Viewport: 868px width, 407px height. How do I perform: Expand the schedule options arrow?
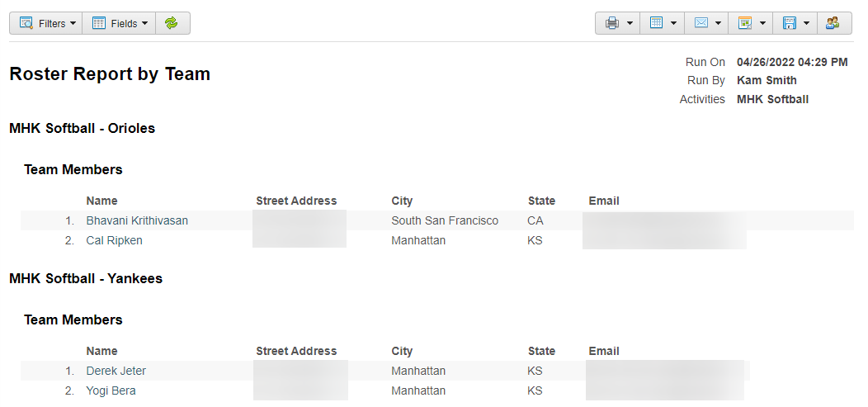[x=762, y=24]
